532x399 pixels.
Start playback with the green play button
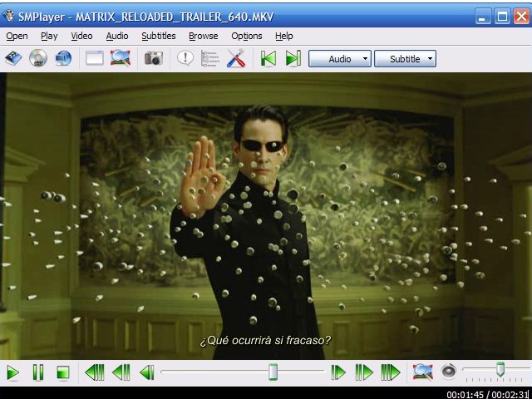click(x=13, y=372)
